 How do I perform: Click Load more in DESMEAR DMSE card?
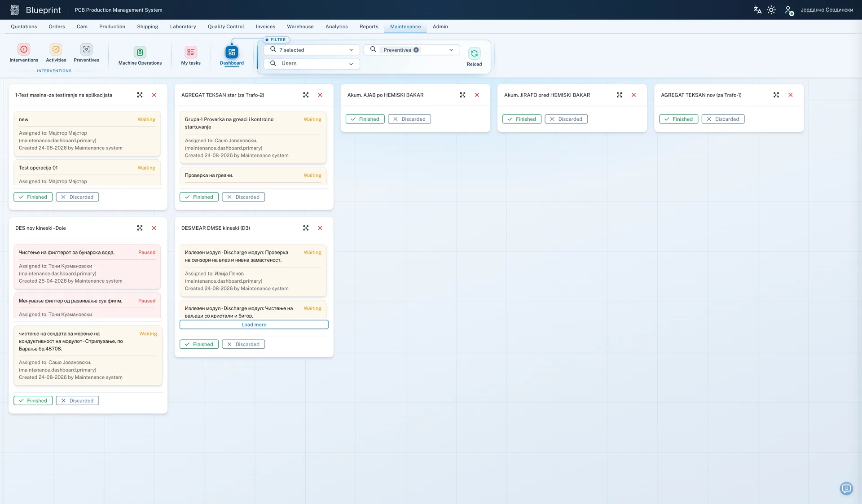coord(254,324)
